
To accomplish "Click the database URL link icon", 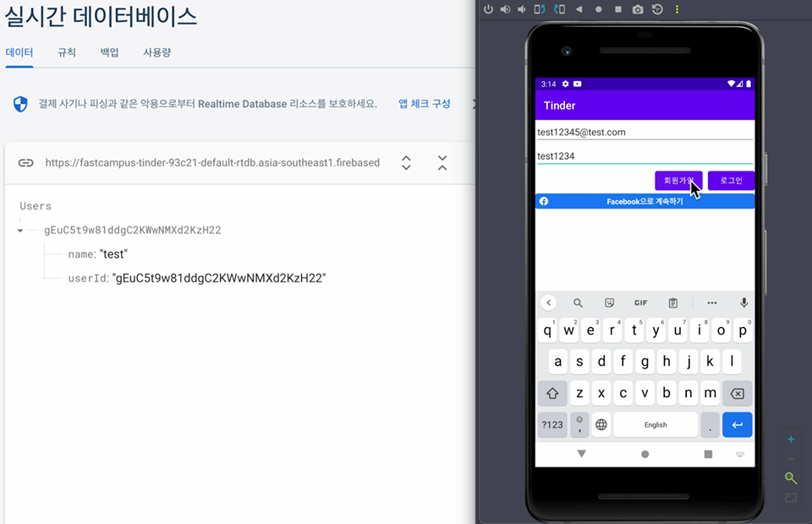I will [26, 163].
